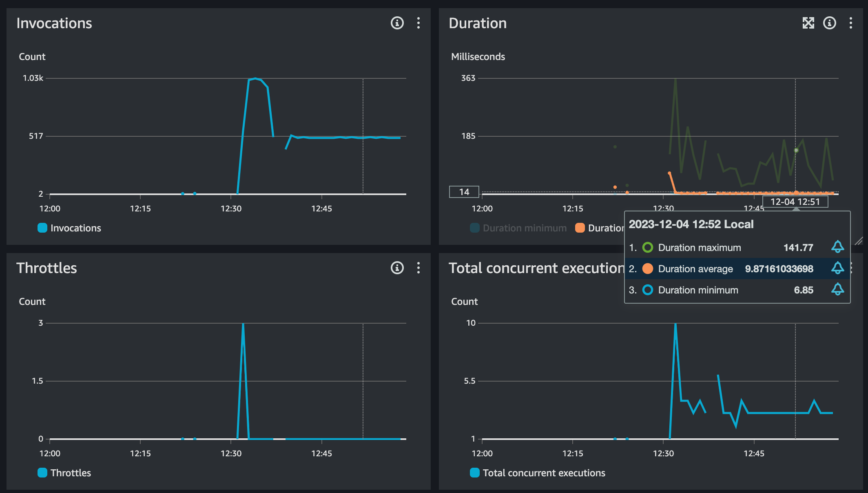Image resolution: width=868 pixels, height=493 pixels.
Task: Toggle the Invocations legend entry
Action: pyautogui.click(x=69, y=228)
